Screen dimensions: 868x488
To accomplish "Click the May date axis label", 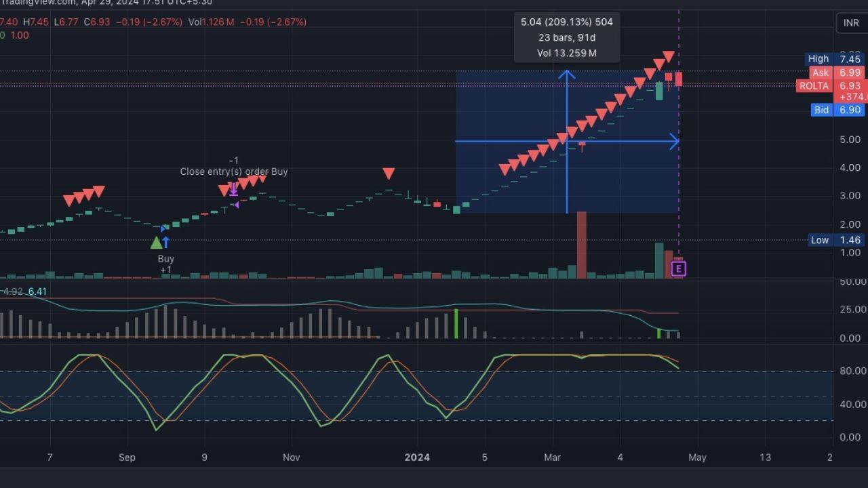I will (698, 457).
